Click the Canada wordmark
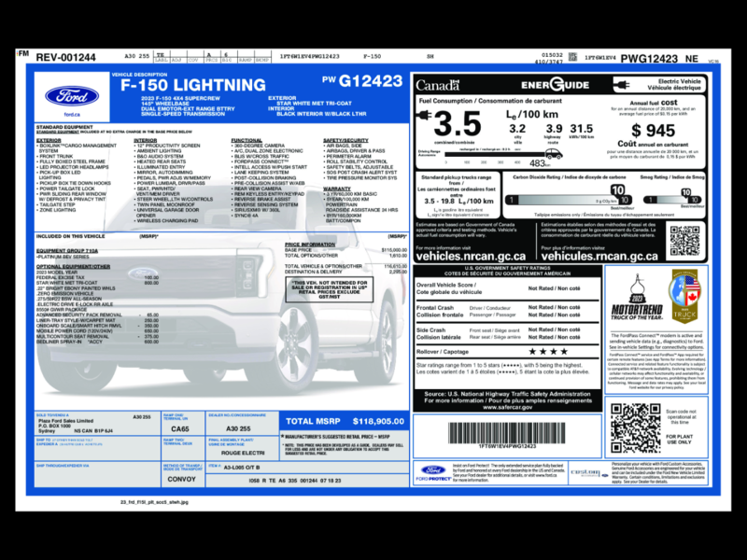The width and height of the screenshot is (747, 560). point(437,85)
